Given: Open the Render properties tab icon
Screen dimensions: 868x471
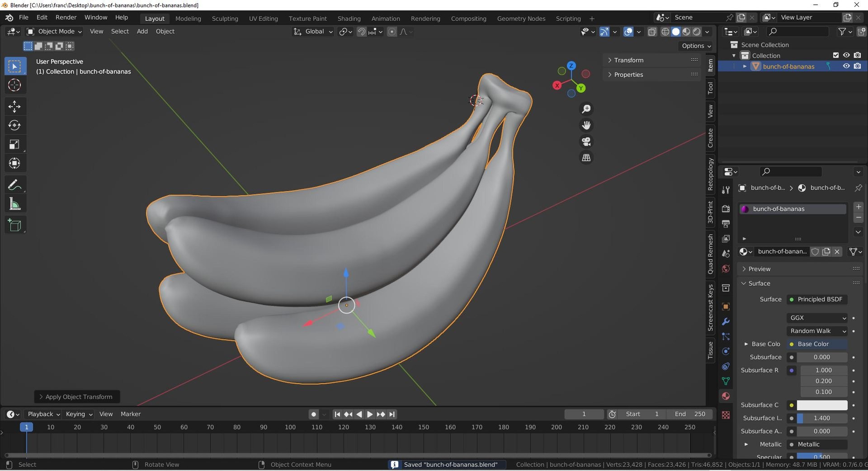Looking at the screenshot, I should pyautogui.click(x=726, y=209).
